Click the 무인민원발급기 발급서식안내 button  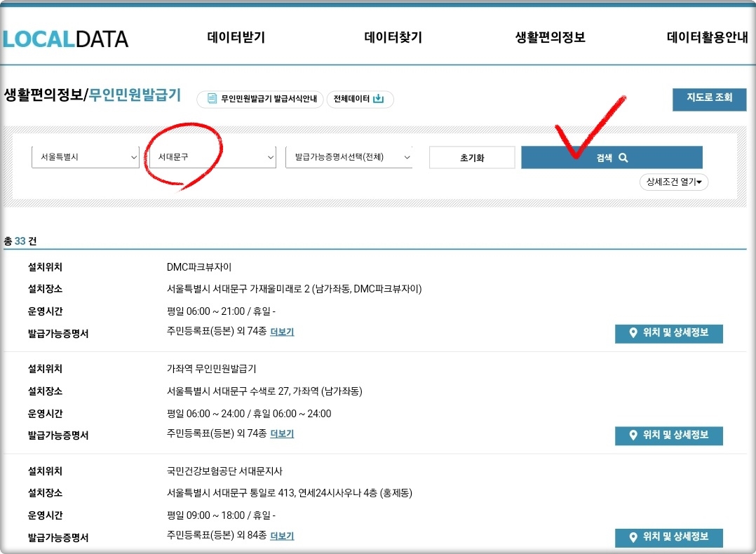pyautogui.click(x=260, y=99)
